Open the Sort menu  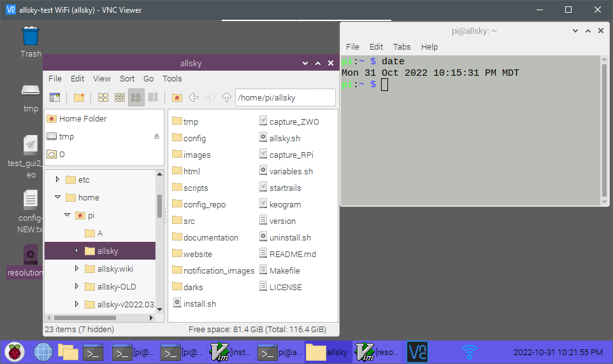click(x=127, y=79)
